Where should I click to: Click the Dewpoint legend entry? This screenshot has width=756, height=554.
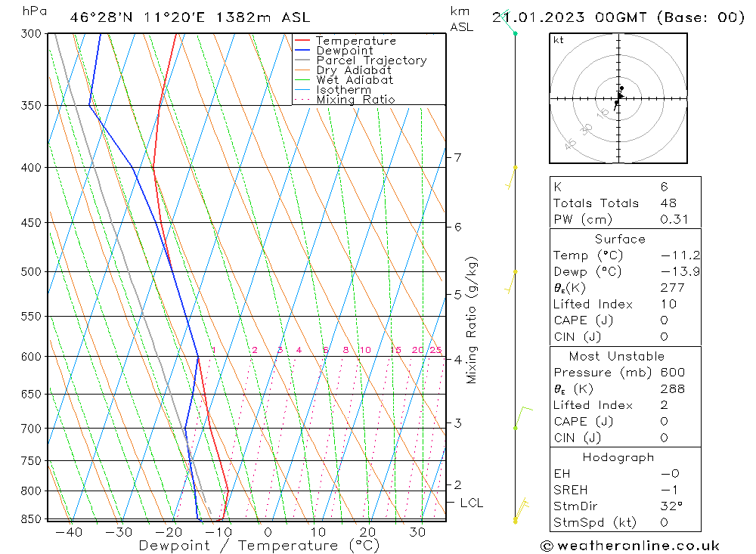pyautogui.click(x=333, y=51)
